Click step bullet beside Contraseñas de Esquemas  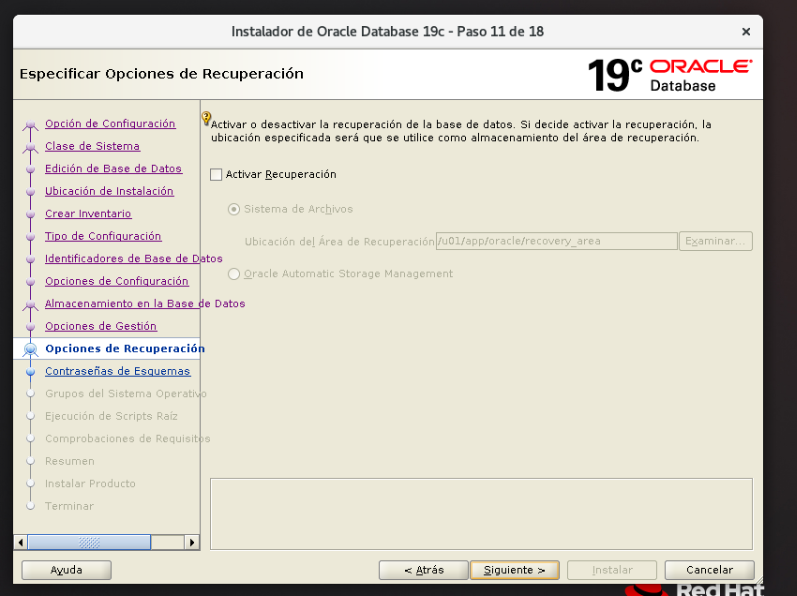point(30,372)
